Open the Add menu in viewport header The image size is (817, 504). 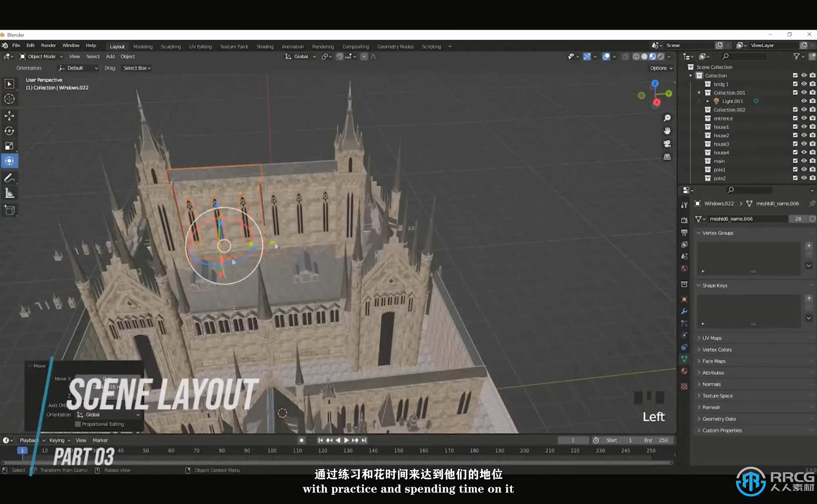click(110, 57)
